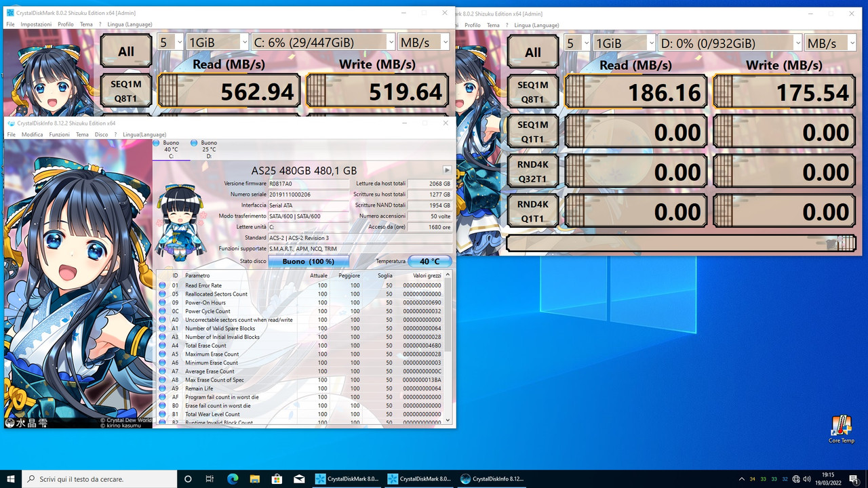Open the 1GiB test size dropdown
This screenshot has width=868, height=488.
(x=217, y=41)
